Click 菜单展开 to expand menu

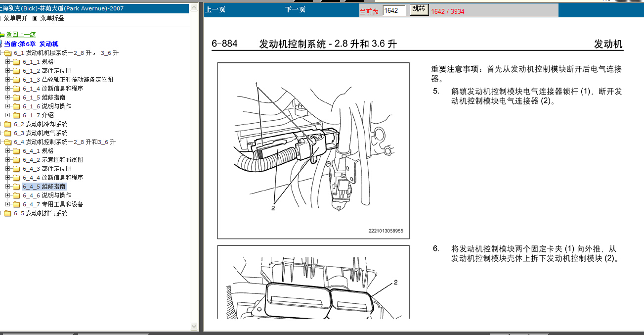point(16,18)
